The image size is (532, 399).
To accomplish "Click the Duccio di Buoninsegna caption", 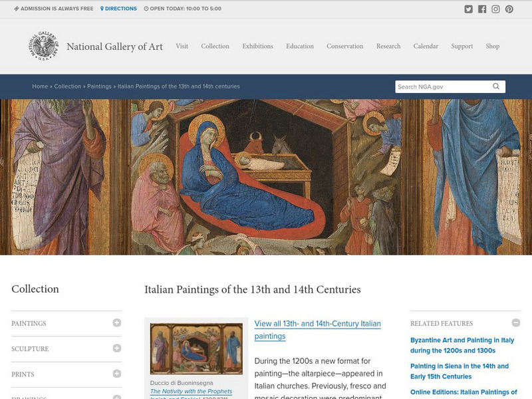I will tap(182, 383).
